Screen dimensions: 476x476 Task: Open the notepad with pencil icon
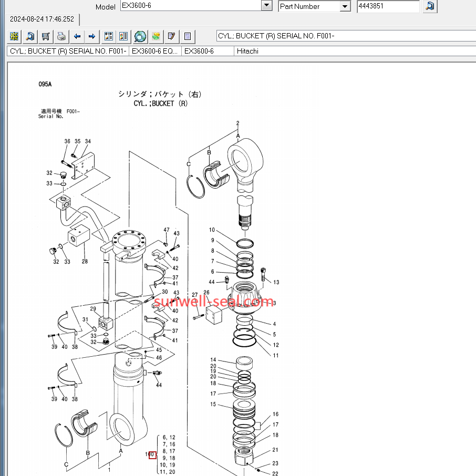[171, 36]
